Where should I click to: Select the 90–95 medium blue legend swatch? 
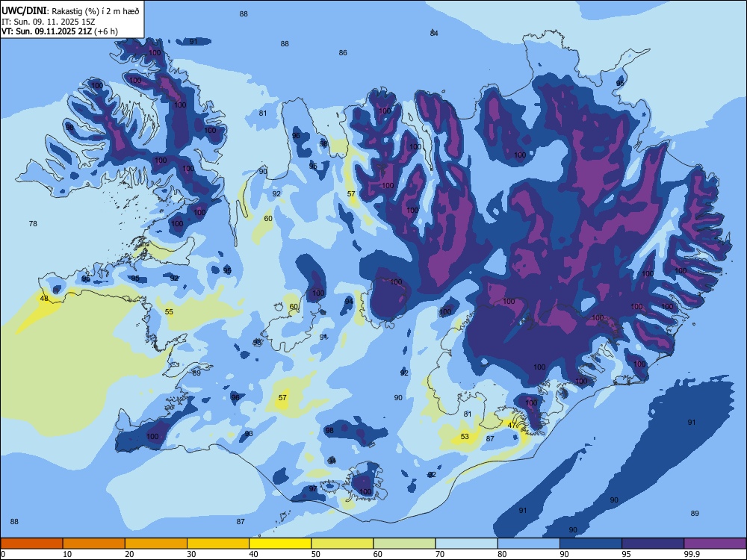(x=591, y=544)
